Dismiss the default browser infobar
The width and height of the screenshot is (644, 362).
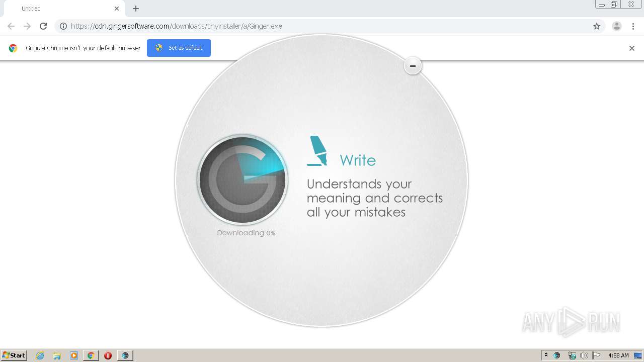[x=632, y=48]
